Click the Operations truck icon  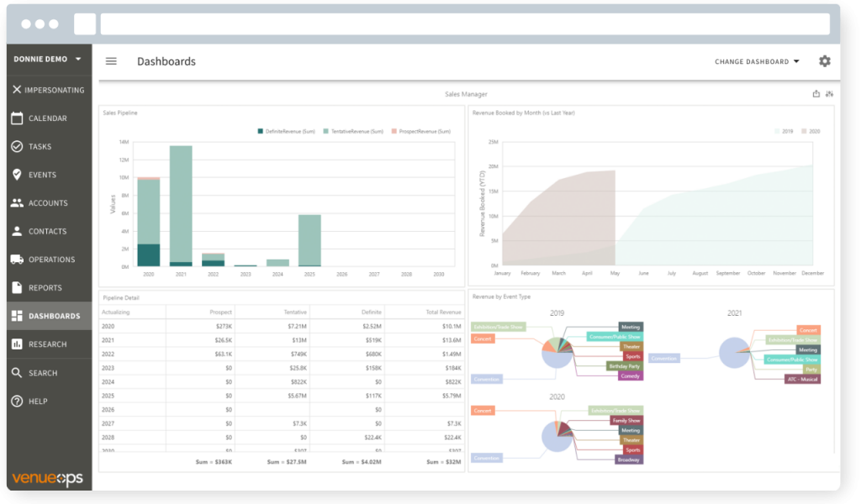[x=17, y=260]
